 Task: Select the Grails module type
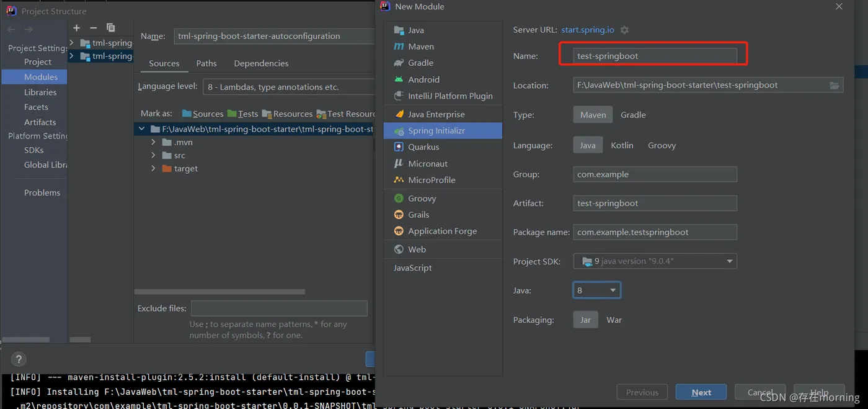[443, 215]
